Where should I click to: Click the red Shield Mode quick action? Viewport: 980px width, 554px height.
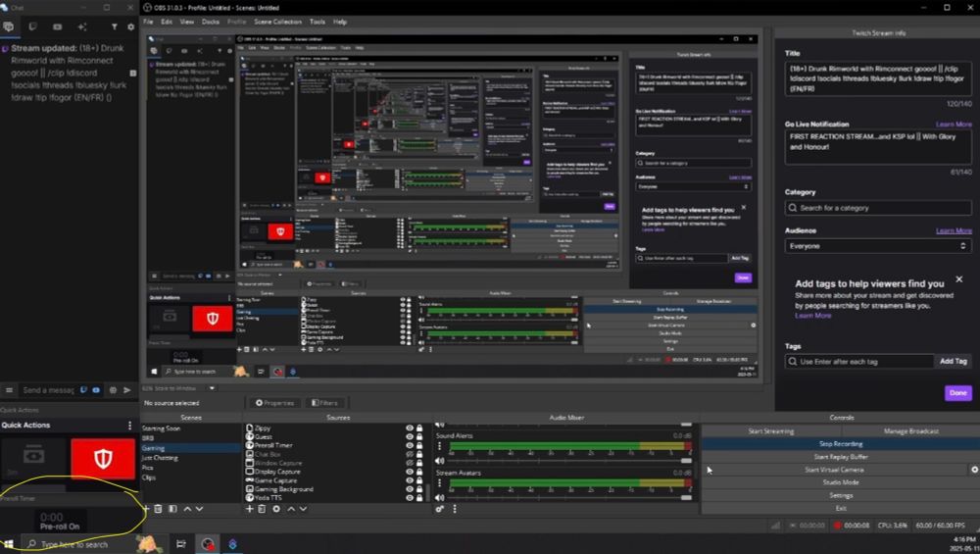point(103,458)
